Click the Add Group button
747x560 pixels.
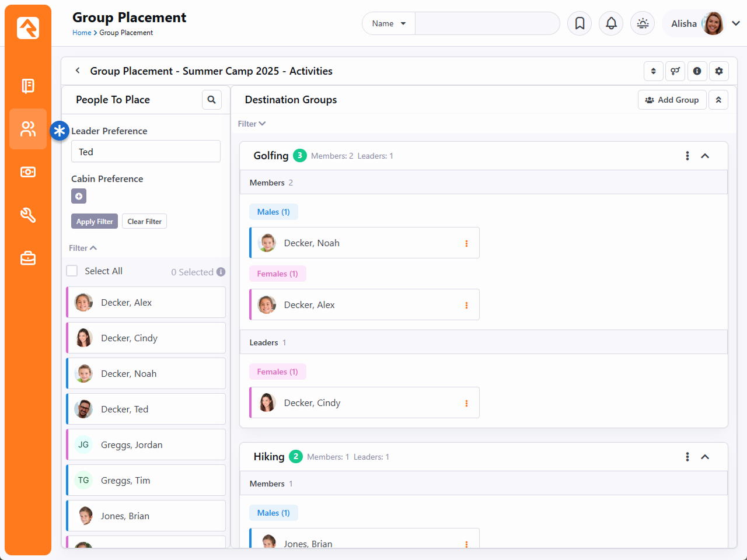pyautogui.click(x=672, y=100)
